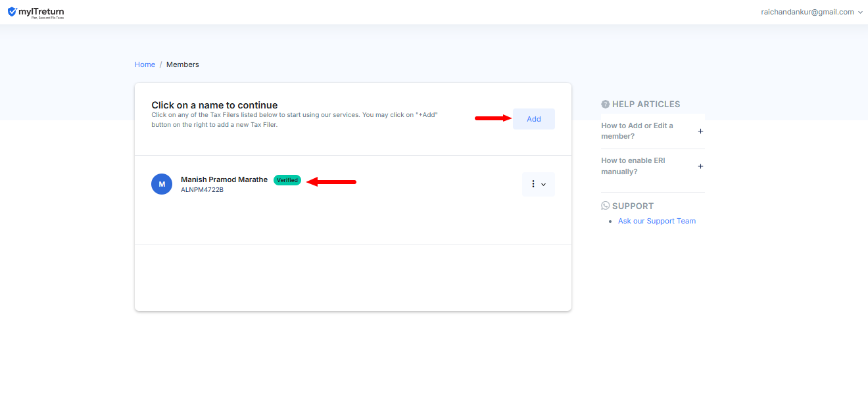Screen dimensions: 868x399
Task: Click 'Click on a name to continue' heading
Action: [214, 105]
